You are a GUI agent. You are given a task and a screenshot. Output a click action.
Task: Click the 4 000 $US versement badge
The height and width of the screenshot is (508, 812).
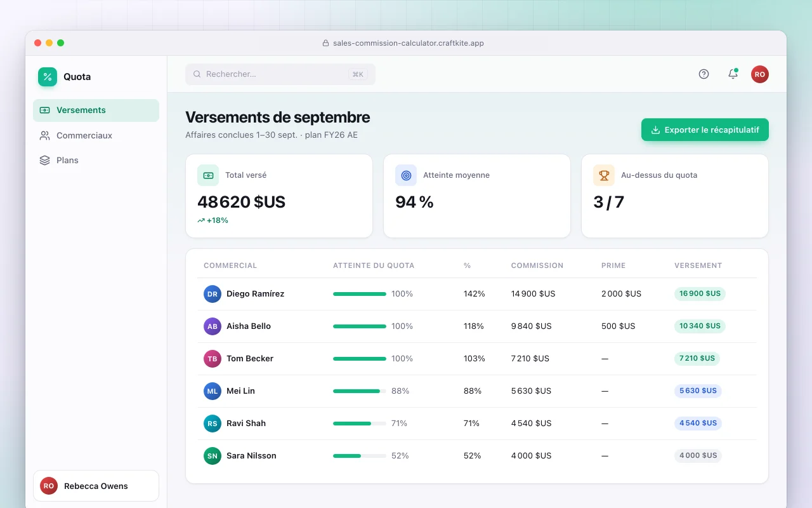[698, 456]
